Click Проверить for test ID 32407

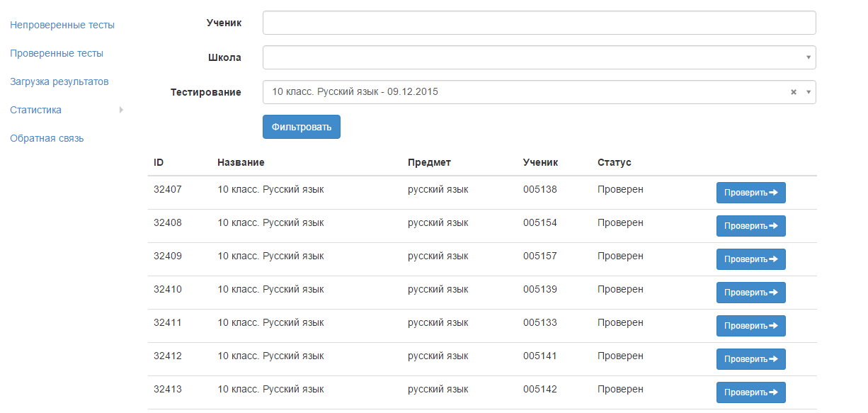(x=750, y=193)
